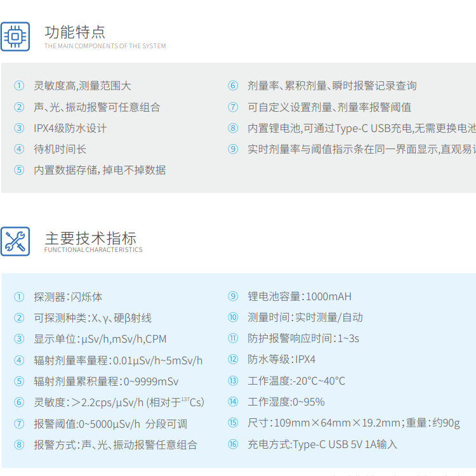Click the circled 4 beside 待机时间长
The height and width of the screenshot is (476, 476).
[x=20, y=149]
